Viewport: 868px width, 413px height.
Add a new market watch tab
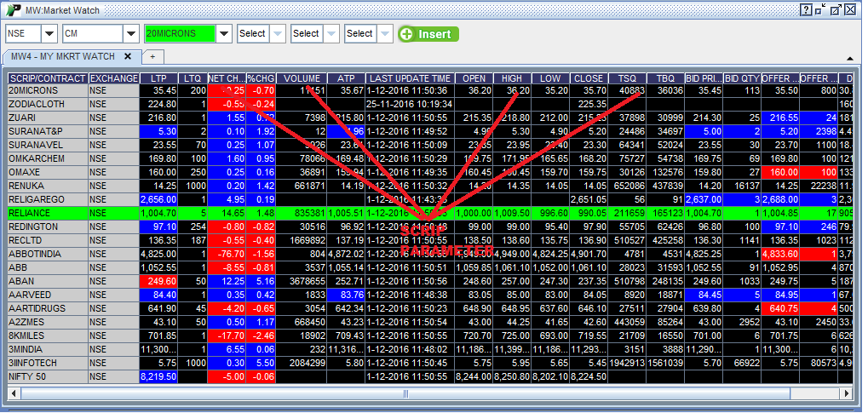[x=152, y=56]
